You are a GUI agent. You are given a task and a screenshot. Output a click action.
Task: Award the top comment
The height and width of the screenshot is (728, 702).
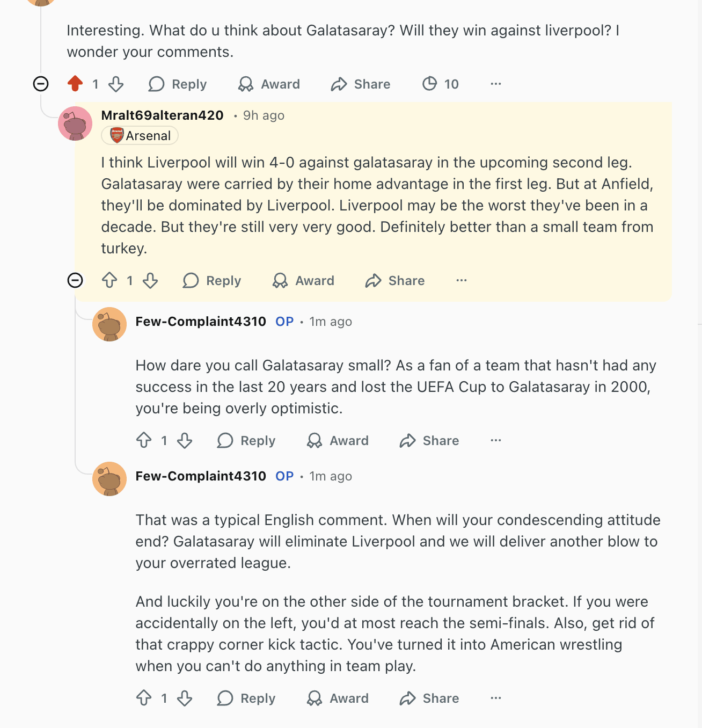pos(269,84)
